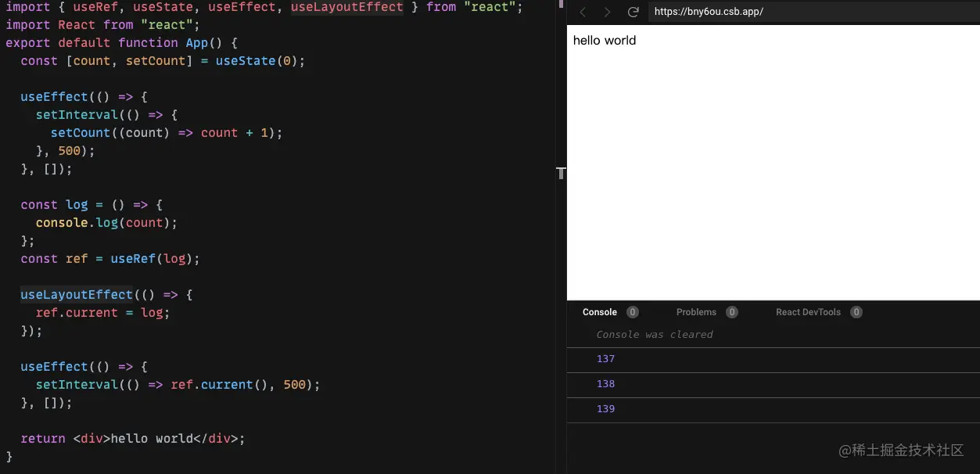Click the Problems tab count badge
This screenshot has width=980, height=474.
[x=732, y=312]
